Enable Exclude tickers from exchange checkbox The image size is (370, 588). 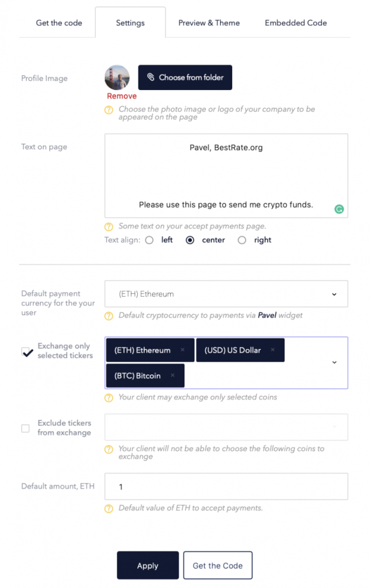click(25, 428)
